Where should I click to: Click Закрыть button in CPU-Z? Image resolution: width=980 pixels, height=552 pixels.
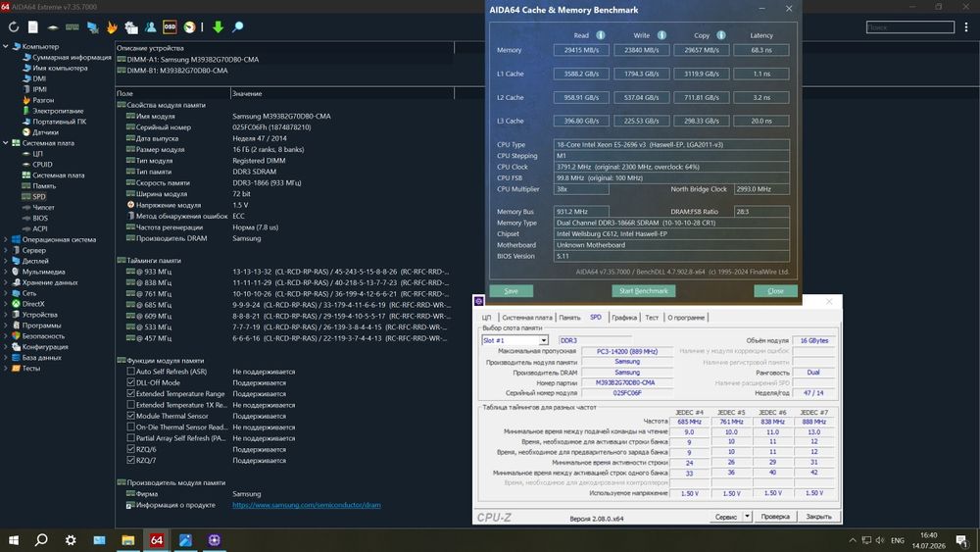click(818, 517)
